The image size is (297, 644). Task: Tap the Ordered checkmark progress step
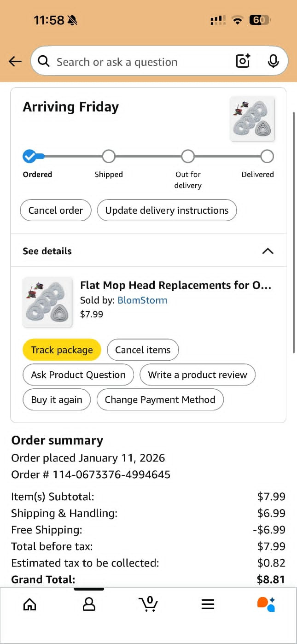tap(29, 157)
